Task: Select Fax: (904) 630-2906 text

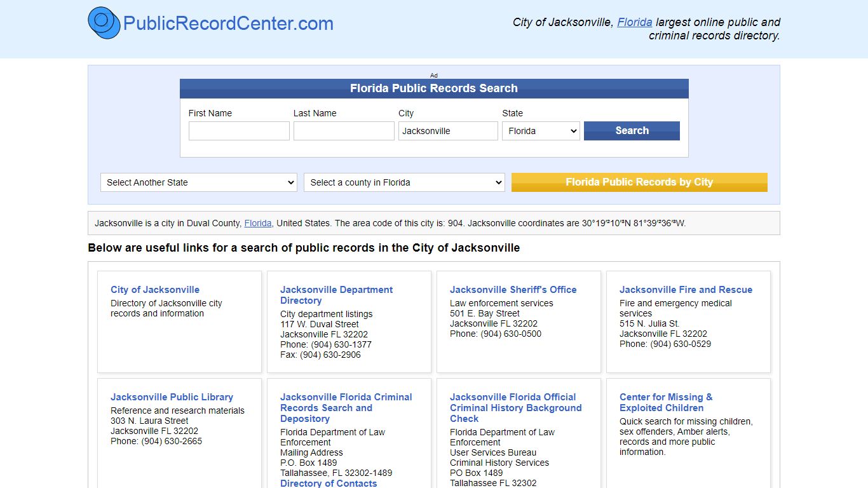Action: tap(320, 355)
